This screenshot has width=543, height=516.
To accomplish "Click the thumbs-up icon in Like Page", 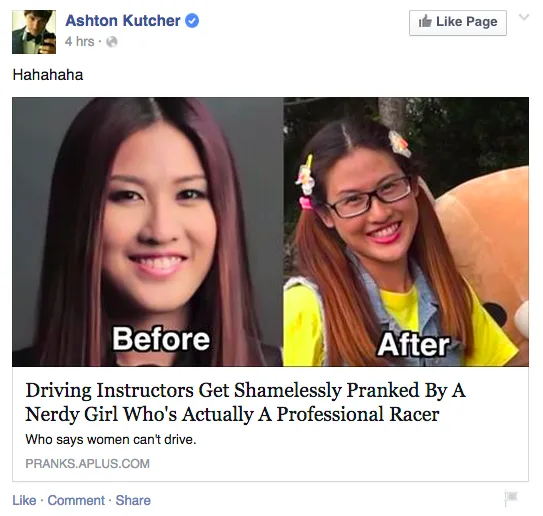I will (425, 21).
